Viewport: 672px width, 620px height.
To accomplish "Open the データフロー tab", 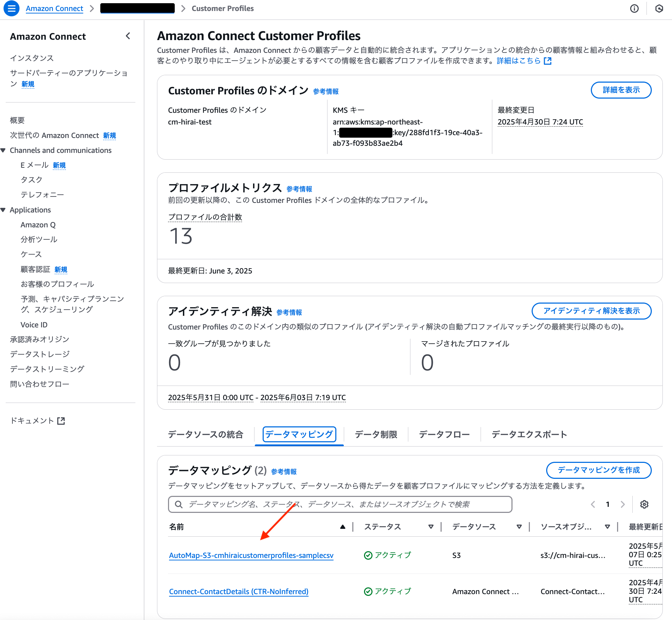I will point(444,434).
